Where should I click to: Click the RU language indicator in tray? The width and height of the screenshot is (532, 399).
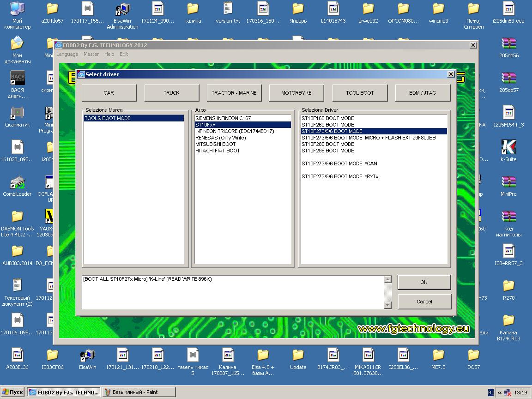tap(490, 392)
